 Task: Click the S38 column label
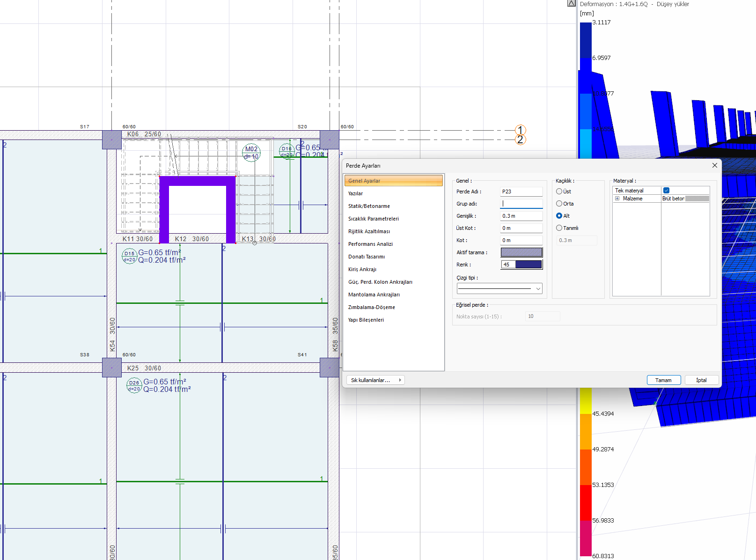click(x=85, y=355)
